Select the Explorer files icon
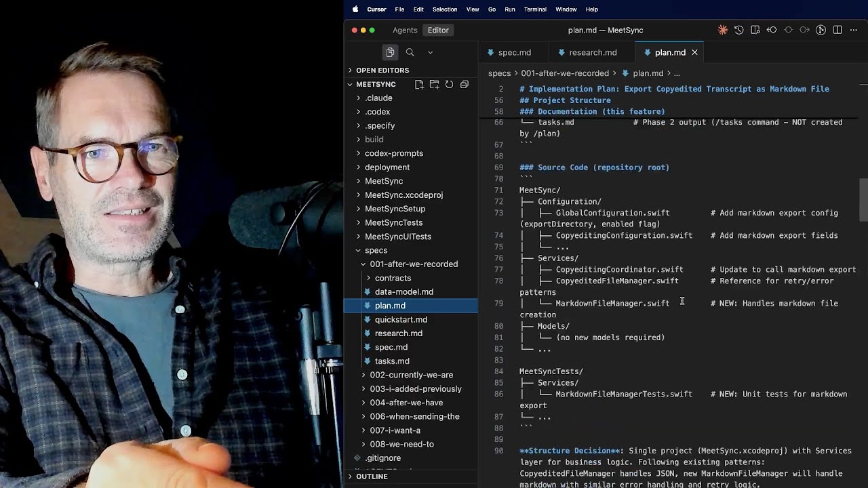The width and height of the screenshot is (868, 488). point(390,52)
